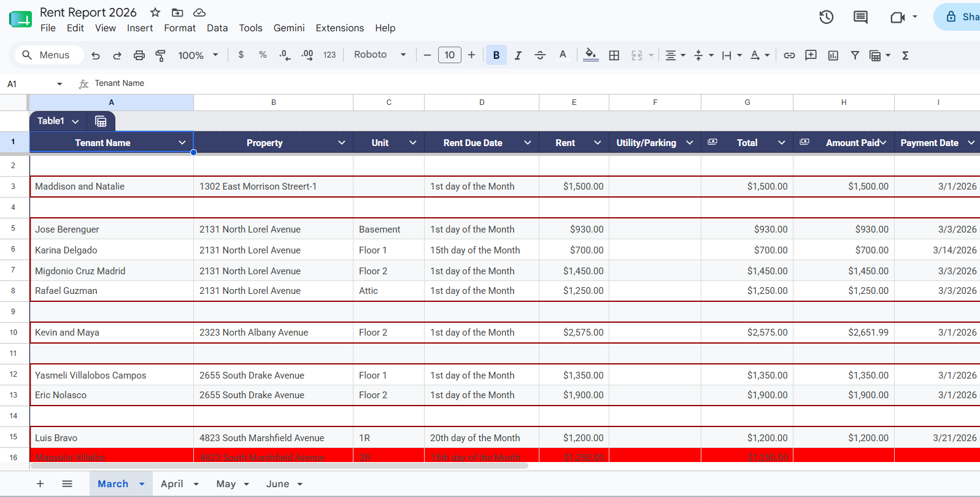Format as percent
980x497 pixels.
[x=263, y=55]
